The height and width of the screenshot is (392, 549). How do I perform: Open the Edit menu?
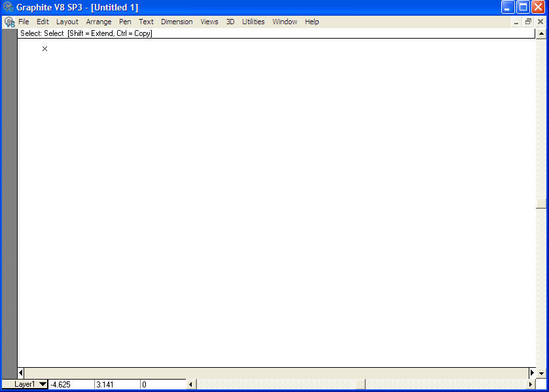point(43,22)
